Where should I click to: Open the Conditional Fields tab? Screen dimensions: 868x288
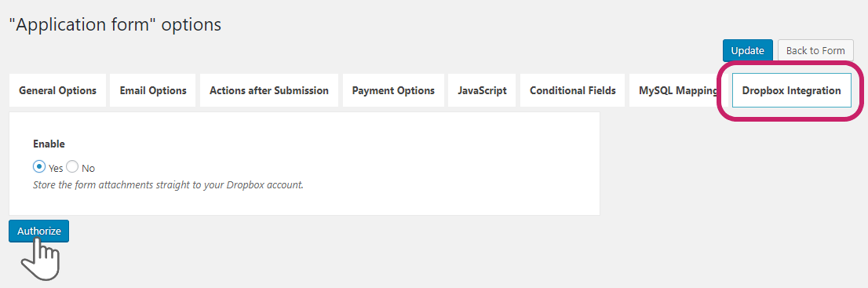click(573, 90)
